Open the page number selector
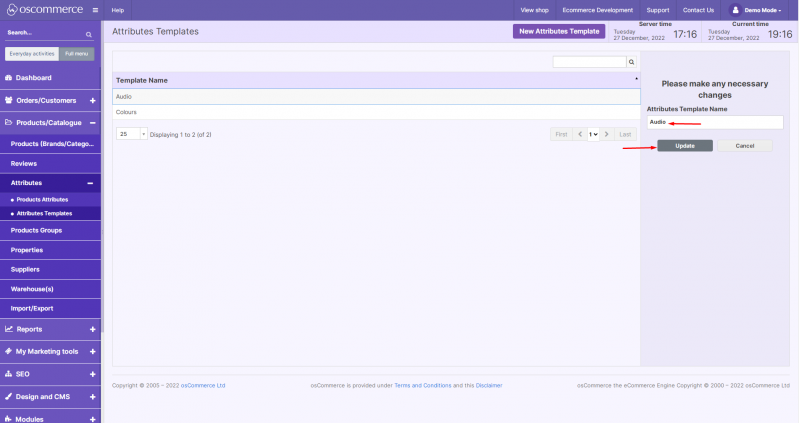The image size is (799, 423). (593, 134)
